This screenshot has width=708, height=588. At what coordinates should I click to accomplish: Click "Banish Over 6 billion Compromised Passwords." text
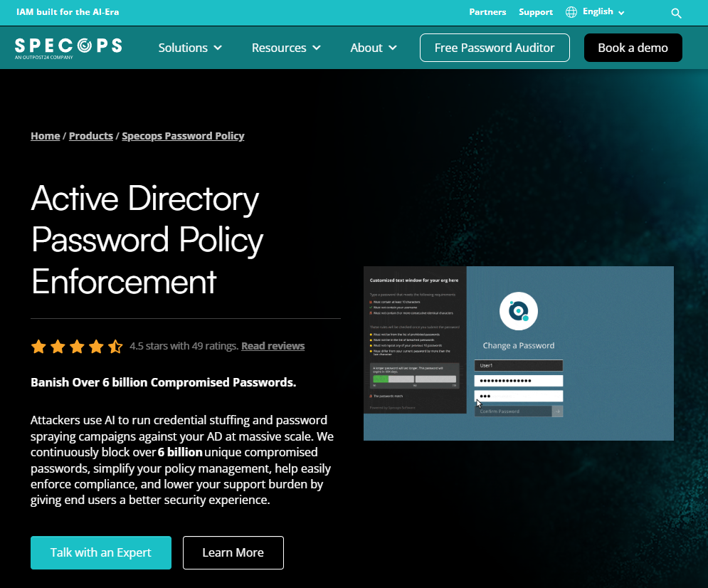point(164,382)
